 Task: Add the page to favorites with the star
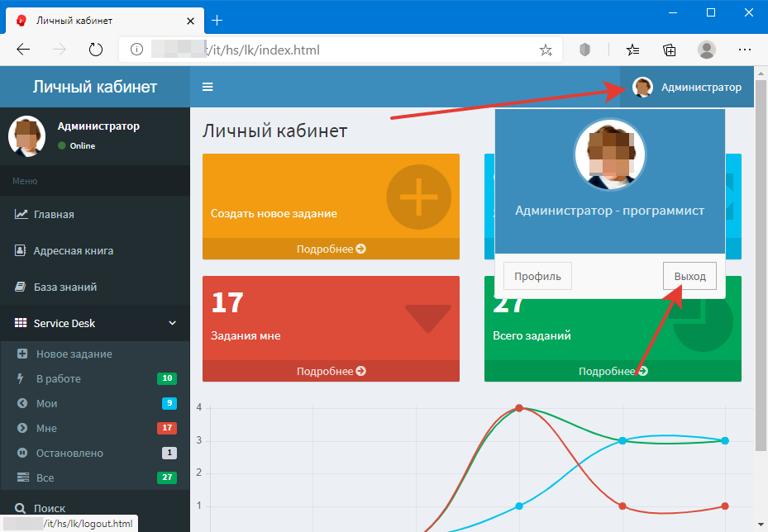[x=546, y=50]
